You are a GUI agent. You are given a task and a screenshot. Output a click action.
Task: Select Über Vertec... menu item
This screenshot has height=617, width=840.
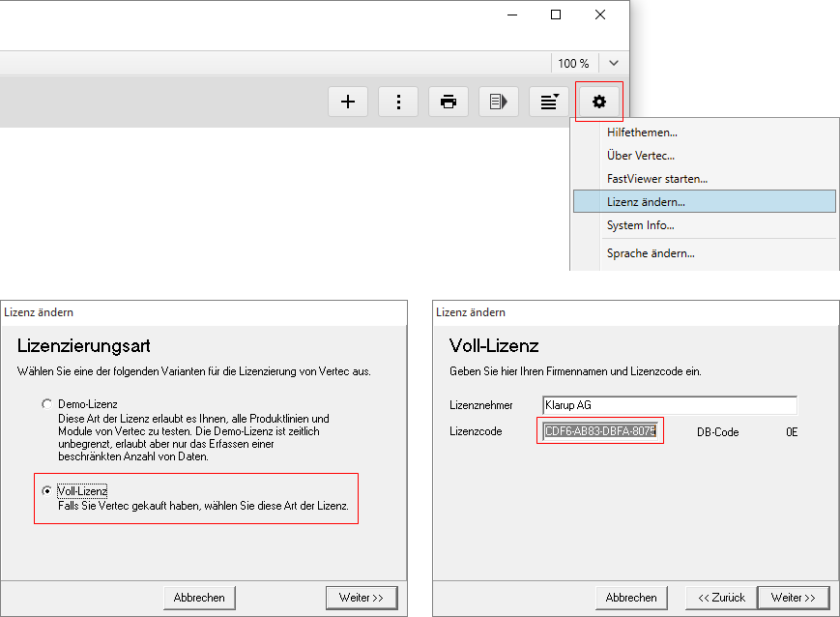(640, 156)
